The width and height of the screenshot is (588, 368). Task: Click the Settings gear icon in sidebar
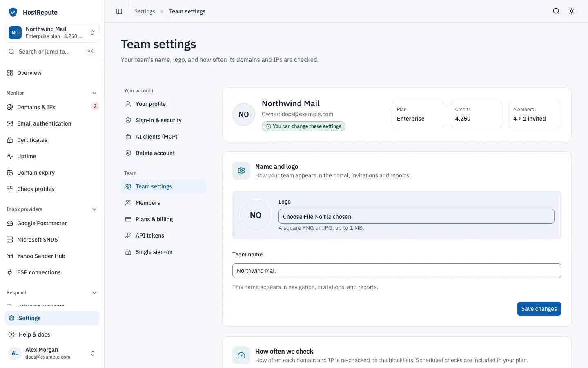coord(11,318)
